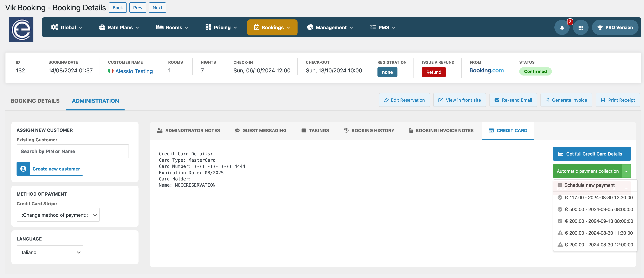This screenshot has height=278, width=644.
Task: Click the document icon on Generate Invoice
Action: [x=547, y=100]
